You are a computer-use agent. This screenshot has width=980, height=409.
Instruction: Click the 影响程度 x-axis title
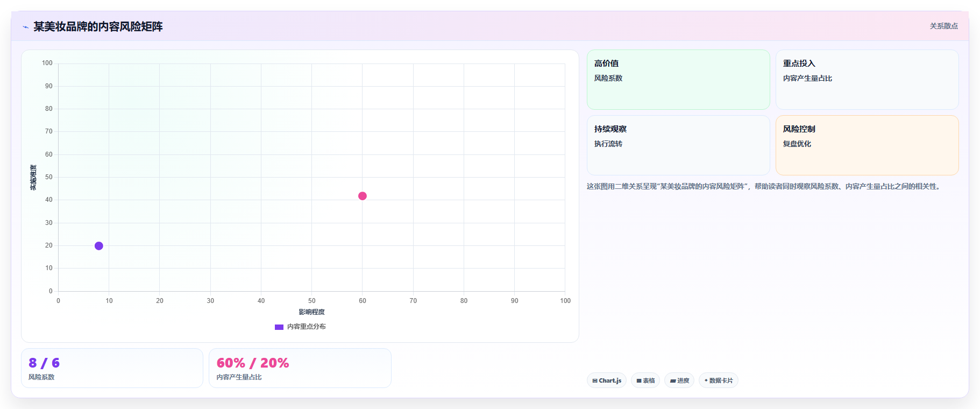pyautogui.click(x=312, y=312)
